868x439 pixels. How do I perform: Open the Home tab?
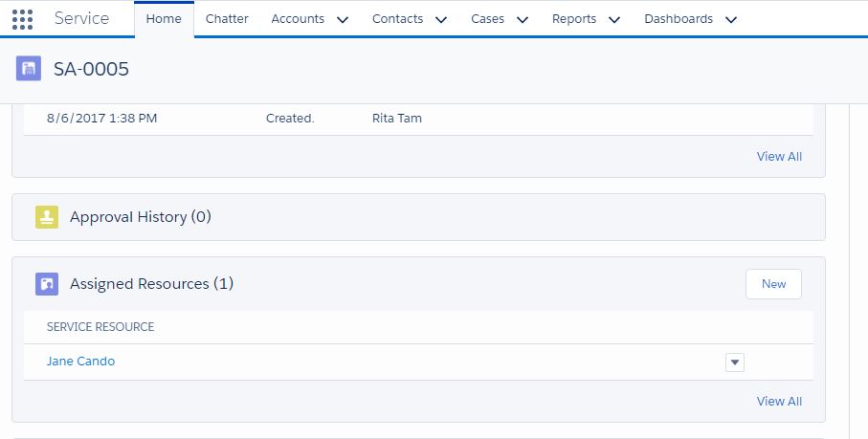click(x=164, y=19)
